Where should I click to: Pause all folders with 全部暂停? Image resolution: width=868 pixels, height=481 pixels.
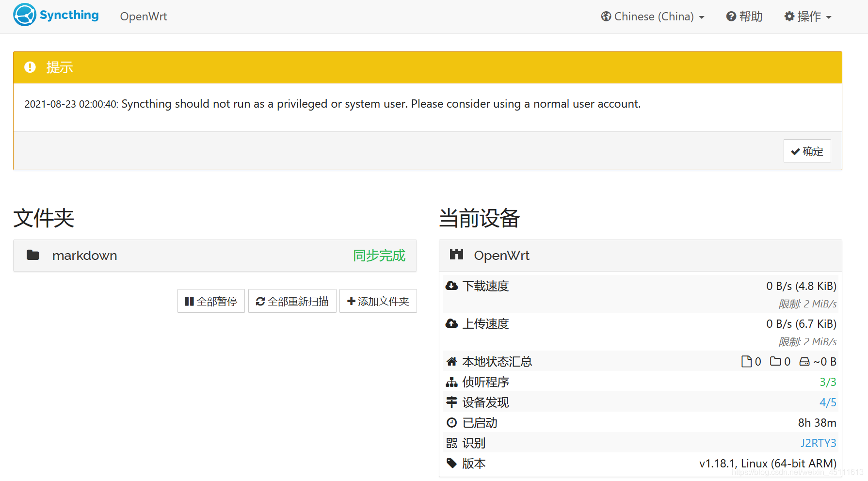(211, 301)
